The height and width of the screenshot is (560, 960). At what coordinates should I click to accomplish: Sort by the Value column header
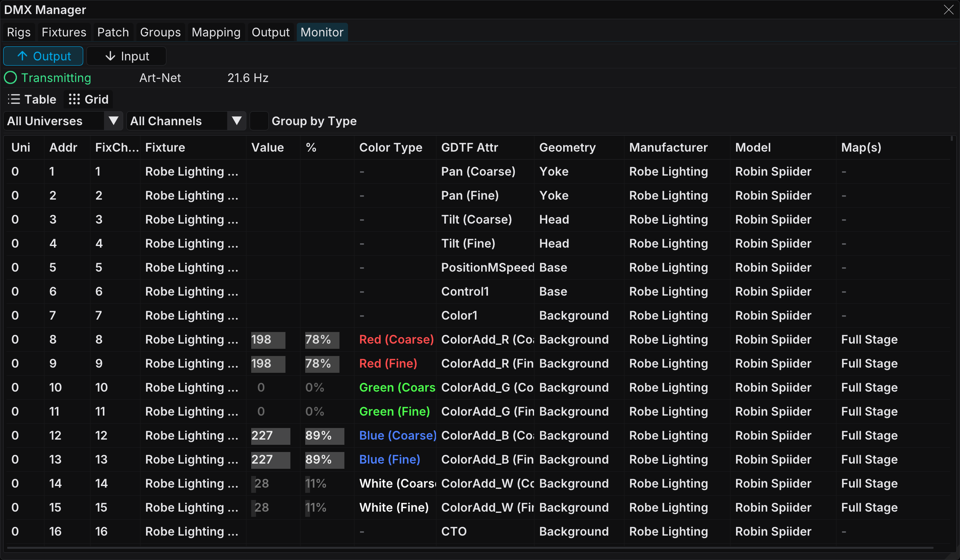(268, 148)
